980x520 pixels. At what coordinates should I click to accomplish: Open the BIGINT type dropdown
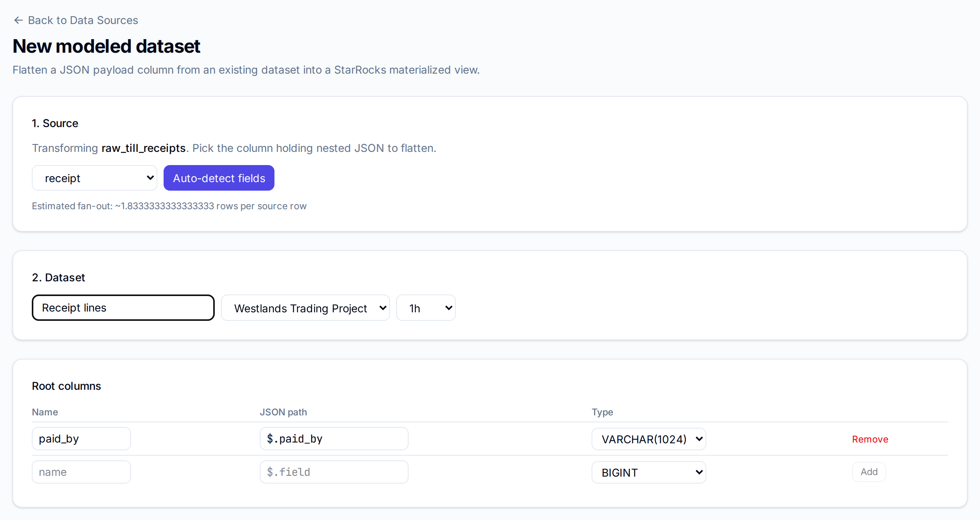point(649,472)
